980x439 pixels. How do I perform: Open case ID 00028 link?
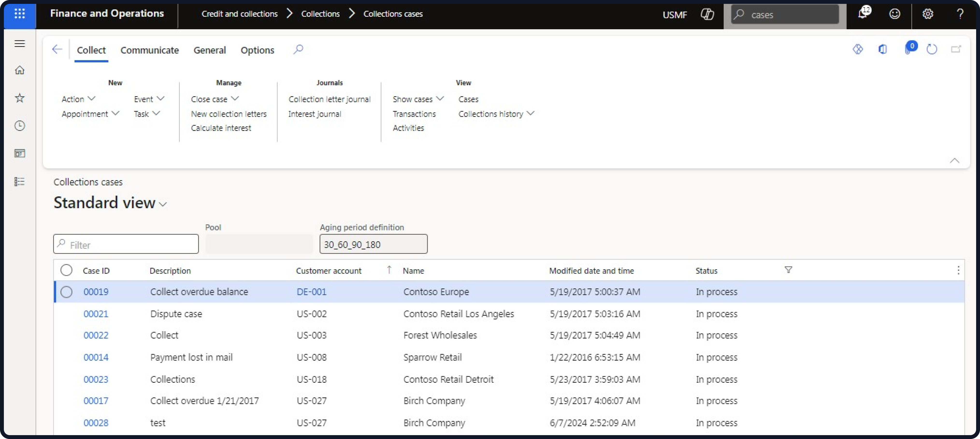[x=96, y=423]
